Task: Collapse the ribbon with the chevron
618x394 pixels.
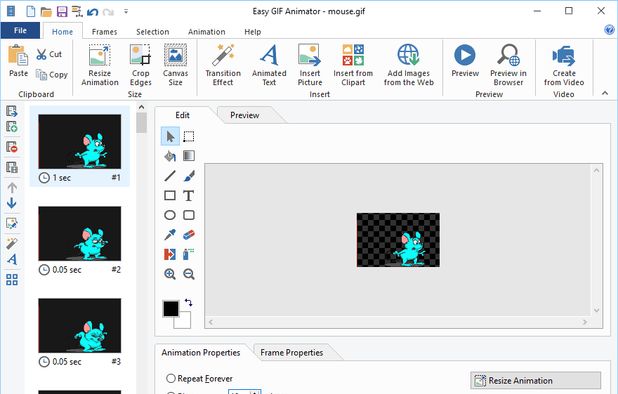Action: pos(605,93)
